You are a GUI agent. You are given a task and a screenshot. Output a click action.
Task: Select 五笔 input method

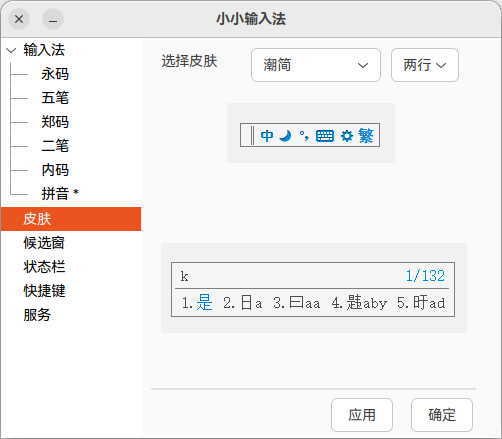click(55, 98)
